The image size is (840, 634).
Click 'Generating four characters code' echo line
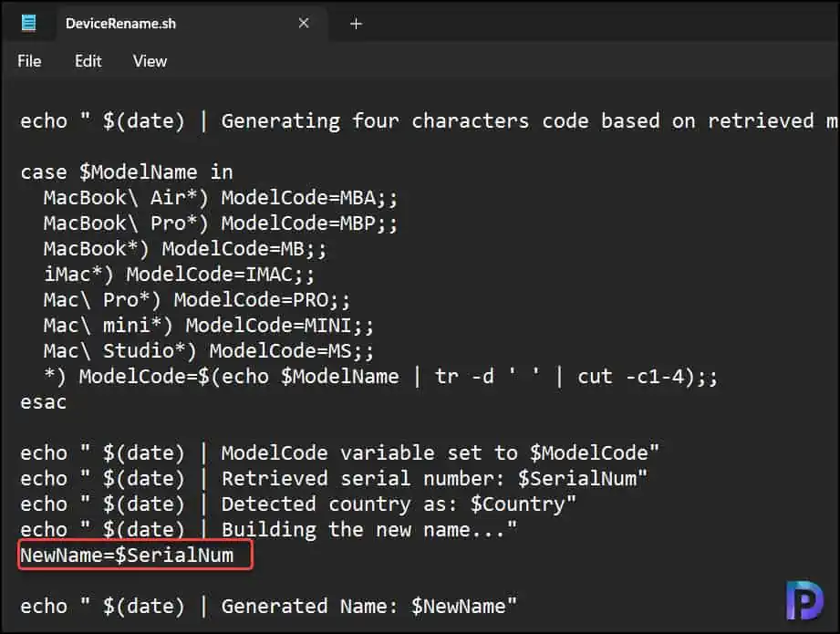pyautogui.click(x=429, y=121)
